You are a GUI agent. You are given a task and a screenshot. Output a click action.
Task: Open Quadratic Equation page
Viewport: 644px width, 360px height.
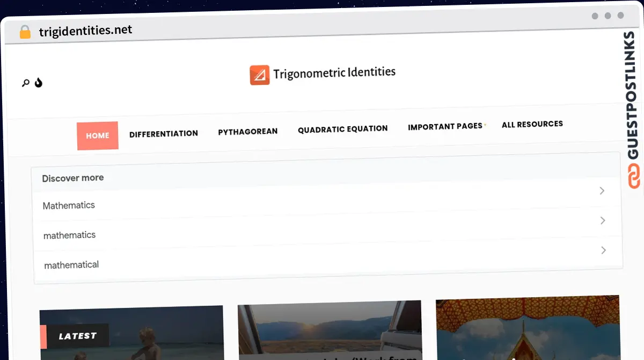[343, 129]
